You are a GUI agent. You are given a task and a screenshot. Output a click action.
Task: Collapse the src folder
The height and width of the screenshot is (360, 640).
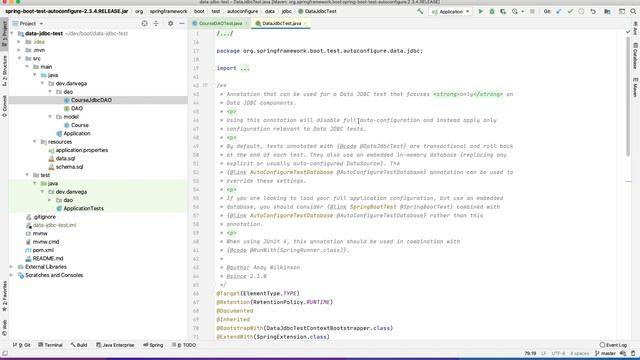pos(19,58)
